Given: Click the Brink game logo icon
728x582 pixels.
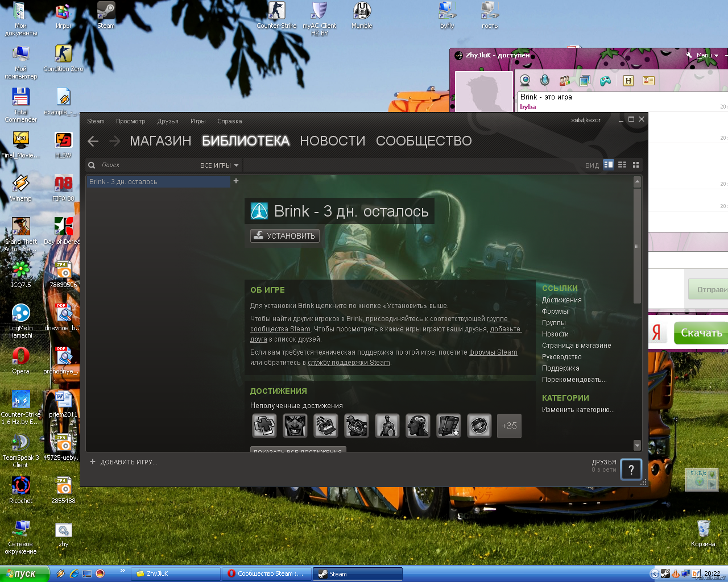Looking at the screenshot, I should 259,211.
